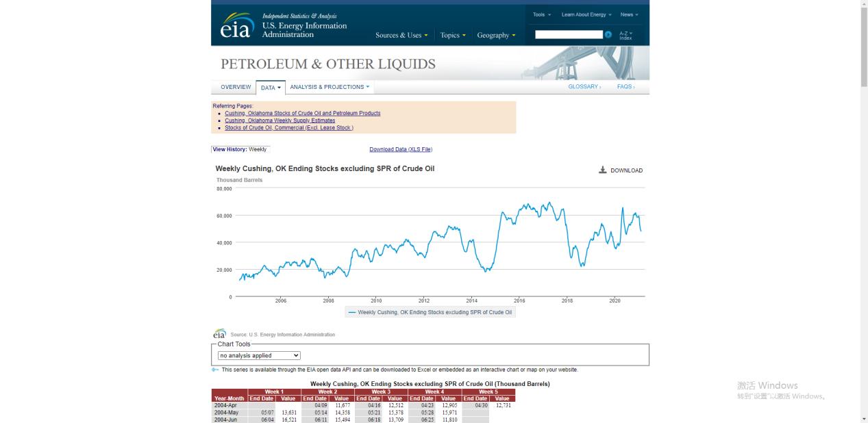868x423 pixels.
Task: Expand the Sources & Uses menu
Action: [401, 36]
